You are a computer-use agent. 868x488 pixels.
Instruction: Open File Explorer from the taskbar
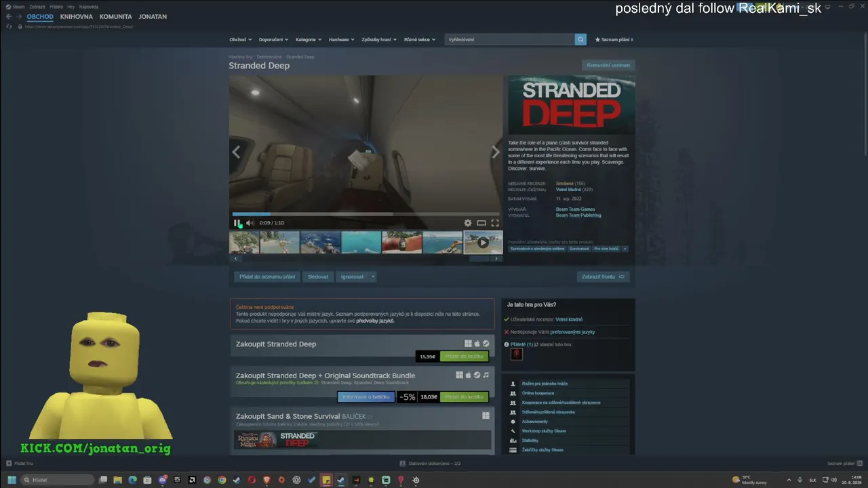pyautogui.click(x=118, y=480)
